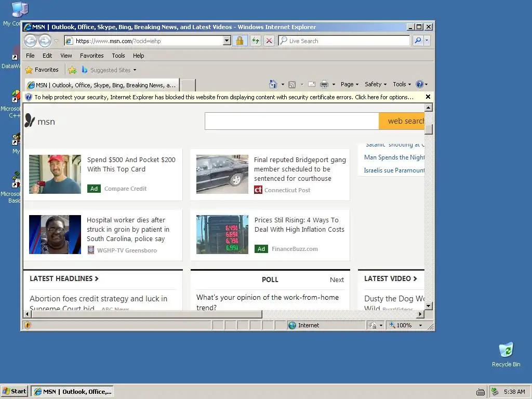This screenshot has width=532, height=399.
Task: Click the black car article thumbnail
Action: (222, 175)
